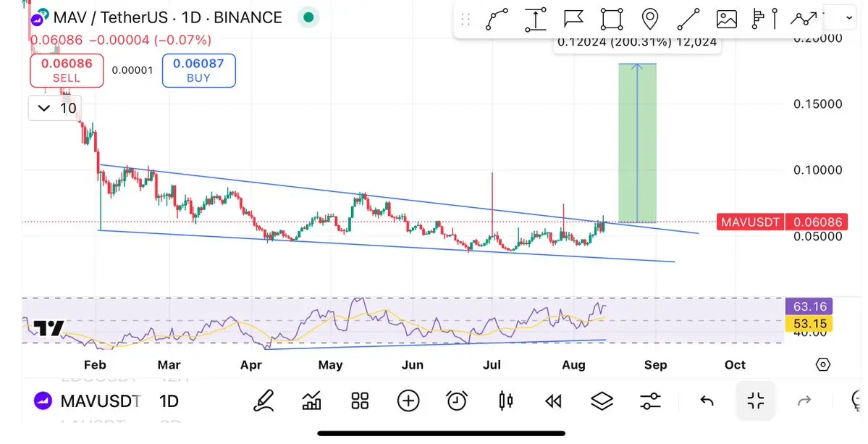This screenshot has height=444, width=868.
Task: Tap the 0.15000 price scale label
Action: click(x=817, y=104)
